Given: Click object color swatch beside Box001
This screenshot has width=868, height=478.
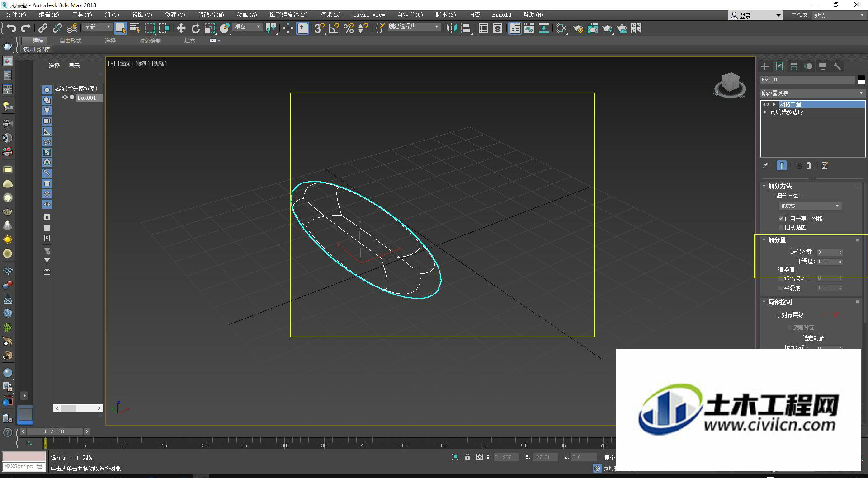Looking at the screenshot, I should point(861,80).
